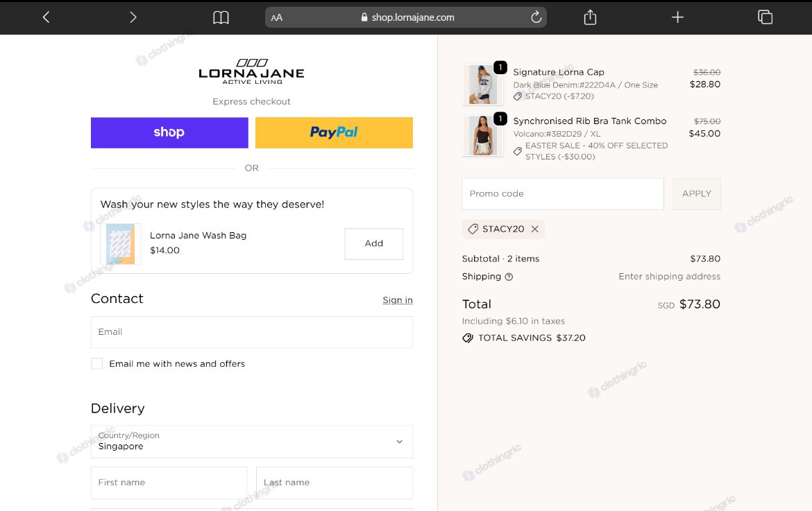The width and height of the screenshot is (812, 511).
Task: Click the Lorna Jane Active Living logo
Action: [x=252, y=71]
